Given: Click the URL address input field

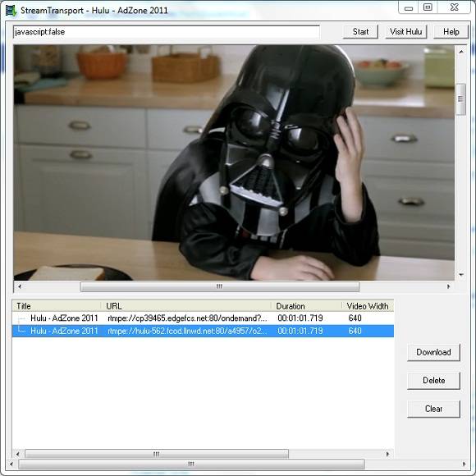Looking at the screenshot, I should [x=167, y=31].
